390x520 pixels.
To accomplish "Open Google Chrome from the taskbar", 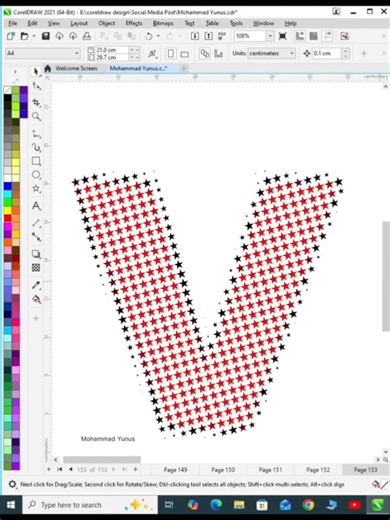I will coord(308,505).
